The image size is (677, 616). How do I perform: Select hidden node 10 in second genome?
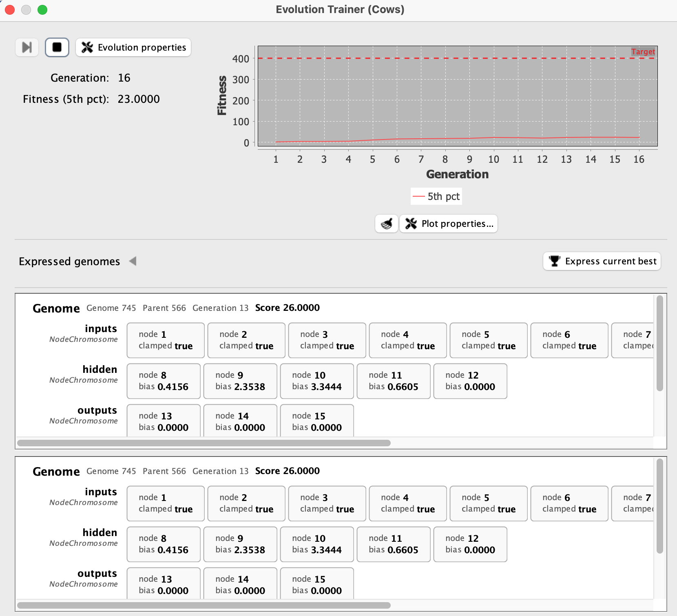click(x=317, y=544)
